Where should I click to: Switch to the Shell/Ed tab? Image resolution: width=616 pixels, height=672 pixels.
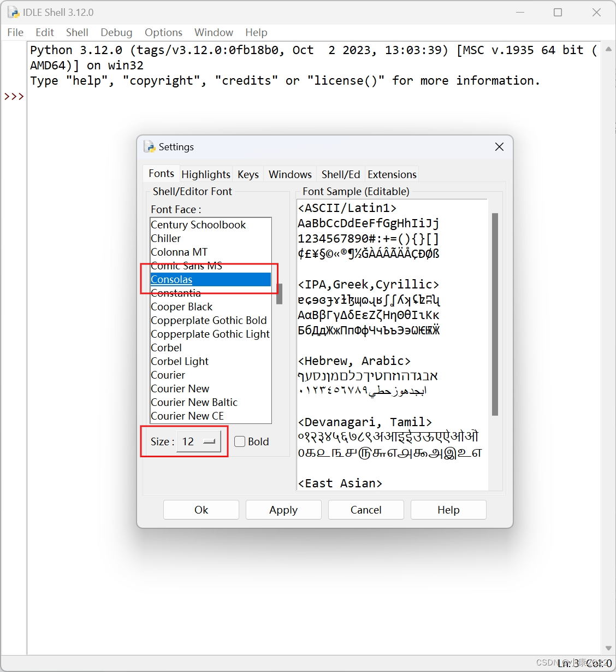pos(341,174)
